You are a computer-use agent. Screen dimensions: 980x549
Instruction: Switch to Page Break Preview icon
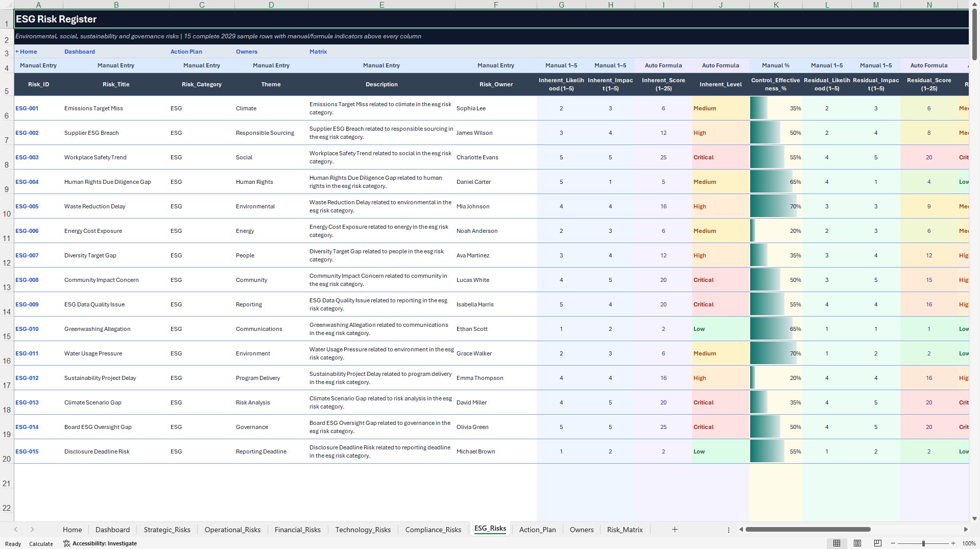878,543
